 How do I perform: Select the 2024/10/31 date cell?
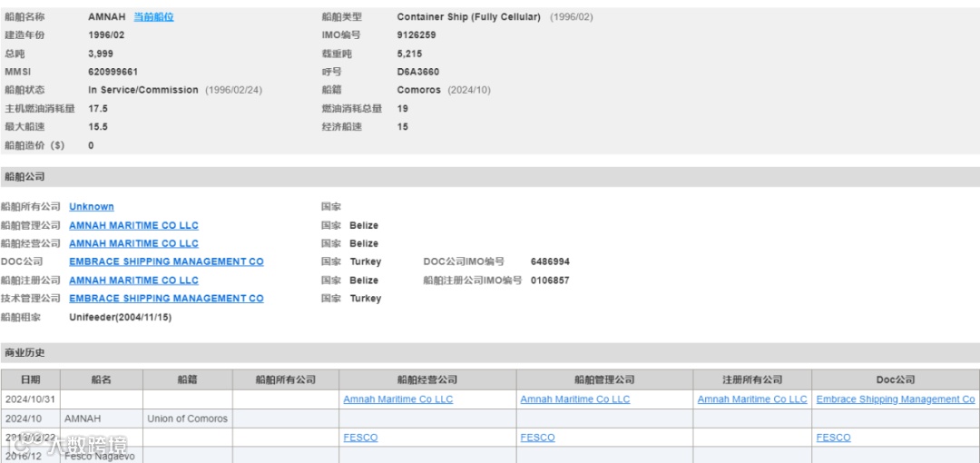pos(31,399)
